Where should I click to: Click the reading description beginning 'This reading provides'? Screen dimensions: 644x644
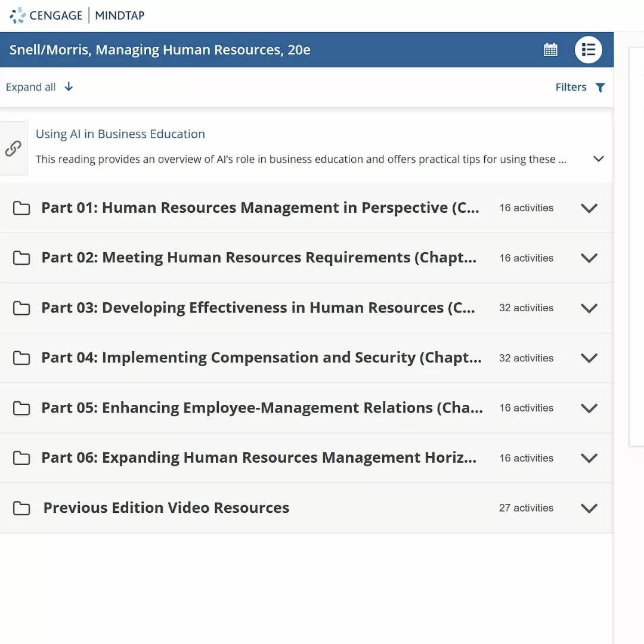coord(301,159)
